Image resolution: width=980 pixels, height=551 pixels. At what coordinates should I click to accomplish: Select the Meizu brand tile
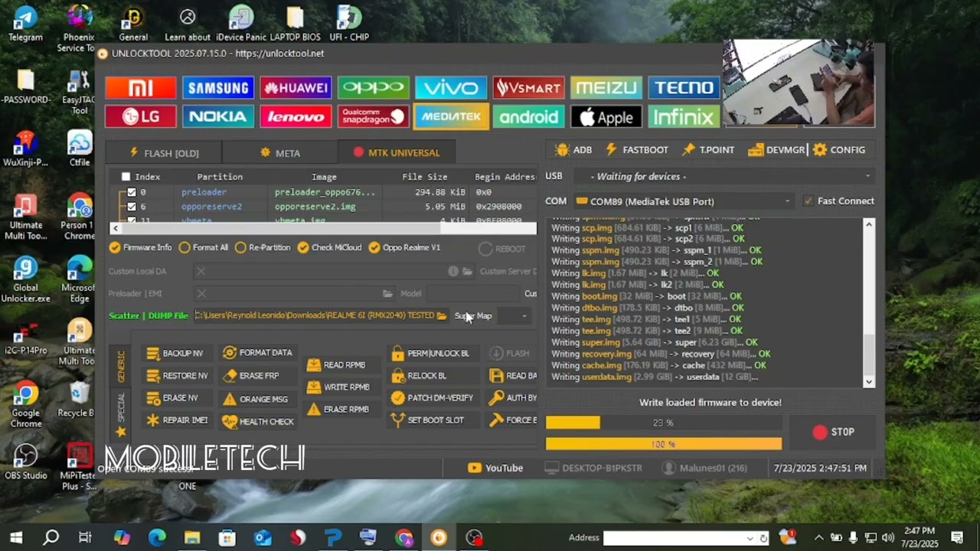pos(606,88)
